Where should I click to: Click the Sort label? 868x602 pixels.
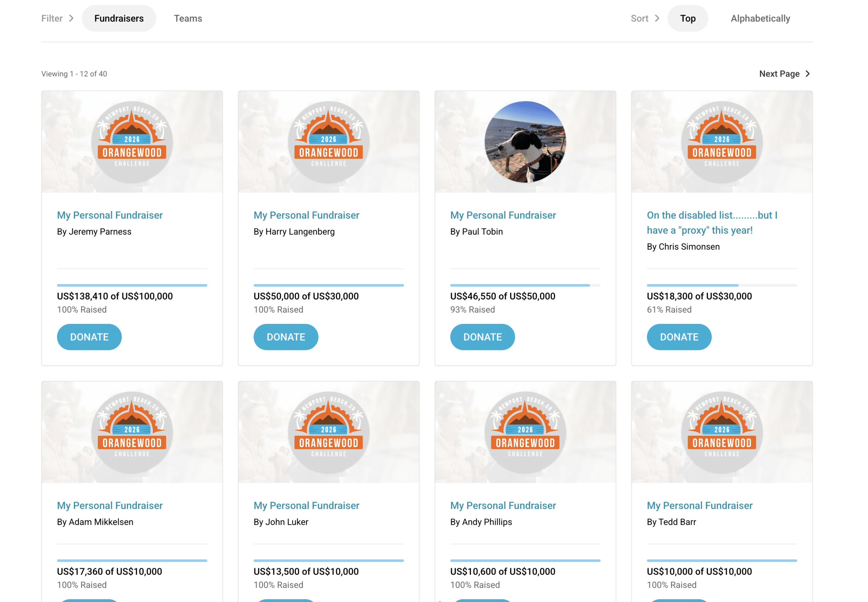(639, 18)
